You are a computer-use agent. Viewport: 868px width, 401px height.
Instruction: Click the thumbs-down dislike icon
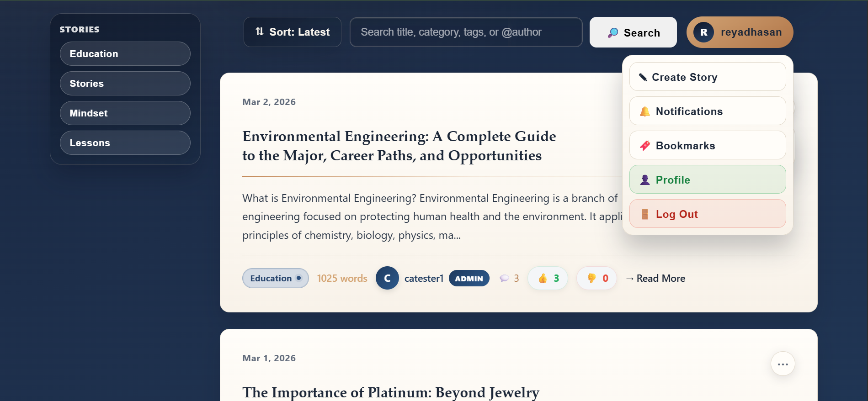point(591,279)
